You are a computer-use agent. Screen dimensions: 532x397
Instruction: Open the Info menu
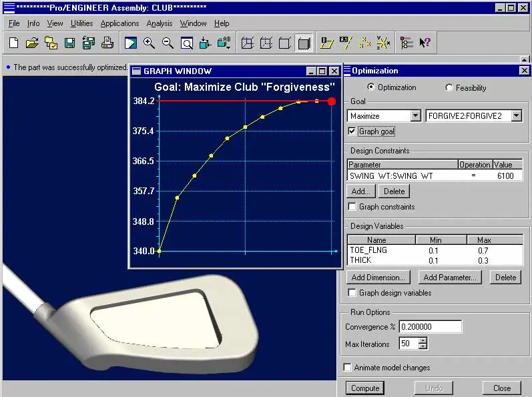[33, 23]
